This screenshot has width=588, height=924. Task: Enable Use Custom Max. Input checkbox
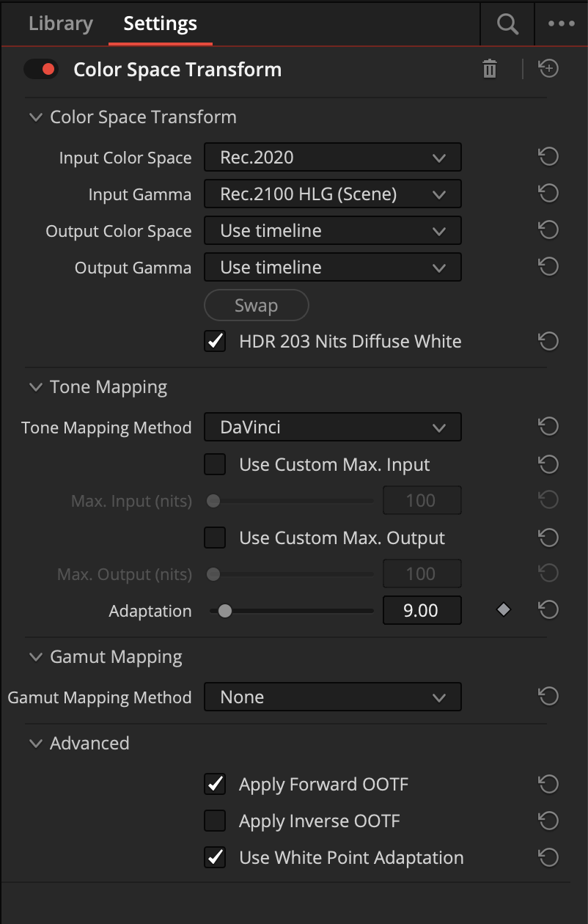pos(215,464)
